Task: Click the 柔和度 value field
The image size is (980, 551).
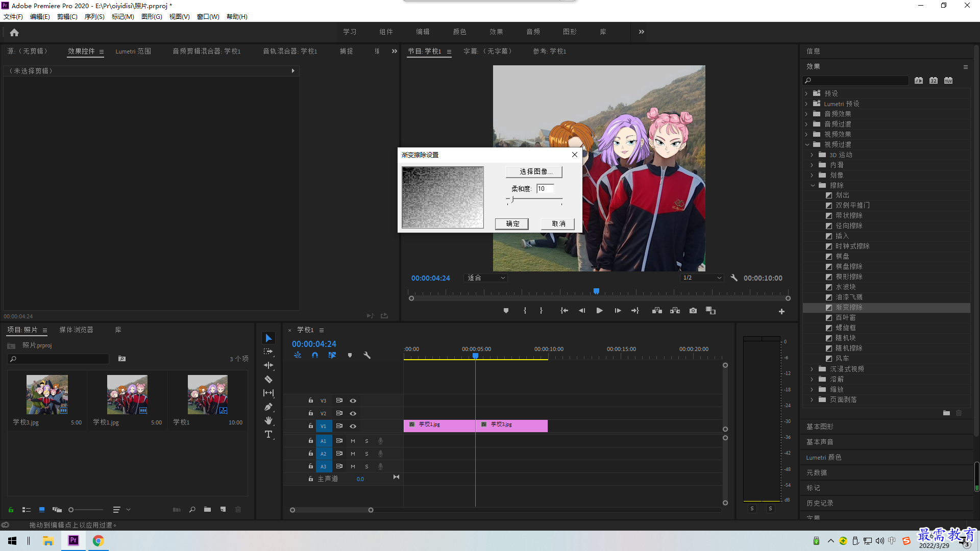Action: tap(545, 189)
